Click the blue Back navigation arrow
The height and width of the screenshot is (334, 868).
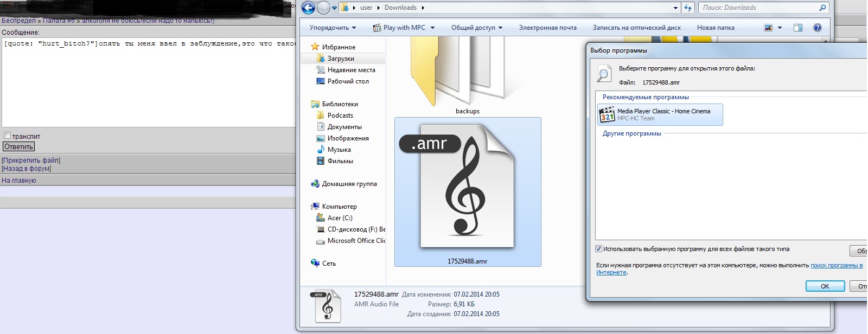click(308, 8)
